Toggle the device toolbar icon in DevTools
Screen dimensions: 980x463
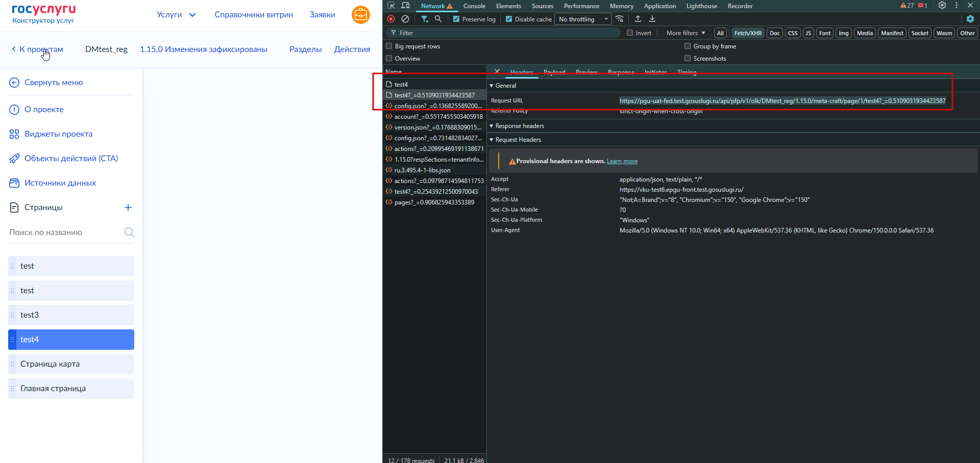[x=405, y=6]
